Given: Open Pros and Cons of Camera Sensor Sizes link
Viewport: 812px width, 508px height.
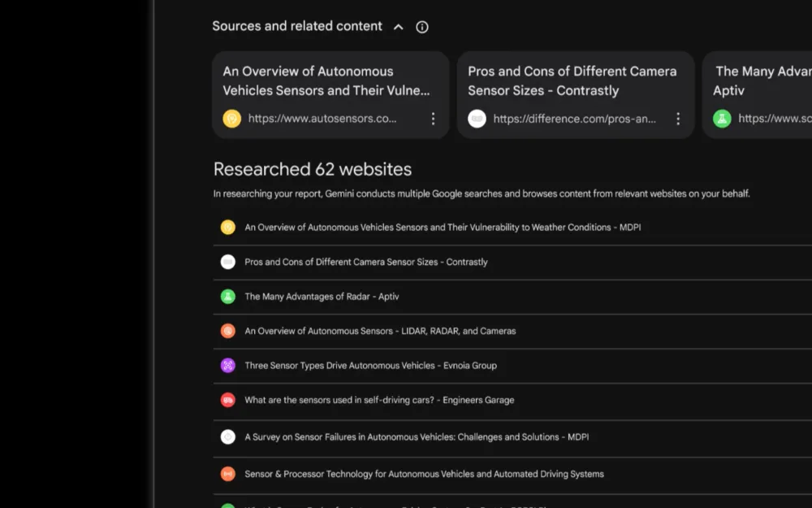Looking at the screenshot, I should coord(366,262).
